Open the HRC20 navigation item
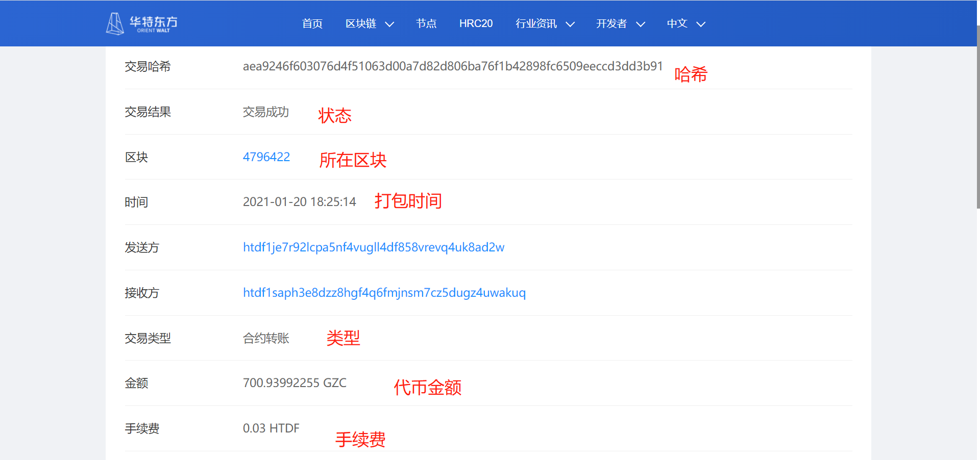This screenshot has height=460, width=980. click(x=476, y=23)
